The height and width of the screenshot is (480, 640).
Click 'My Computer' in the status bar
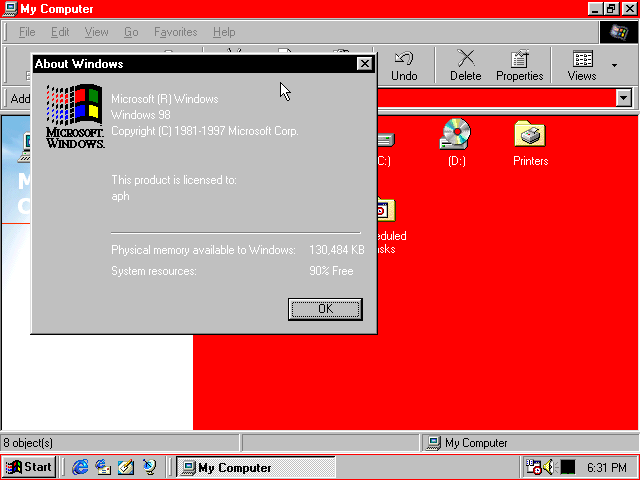476,443
